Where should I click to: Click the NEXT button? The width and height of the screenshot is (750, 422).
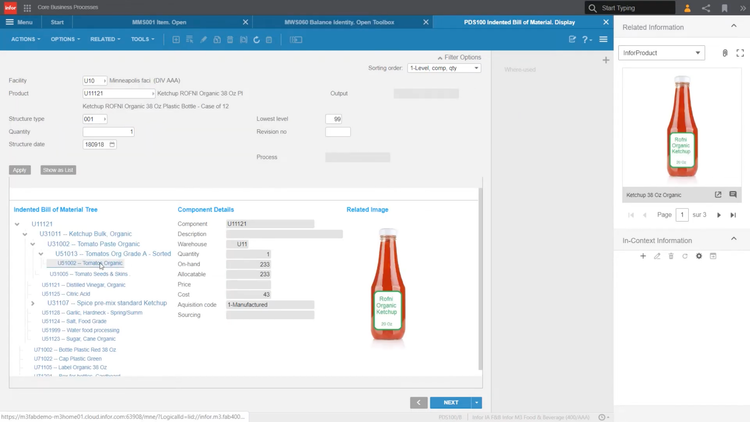[451, 402]
